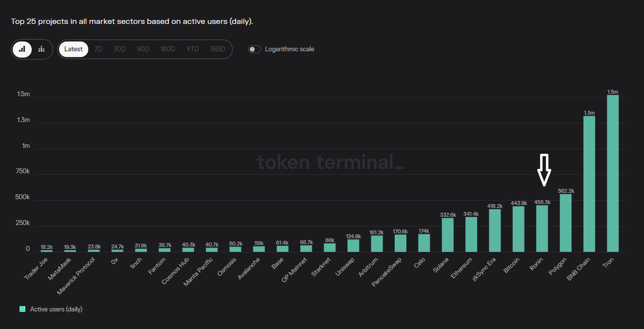644x329 pixels.
Task: Click the zkSync Era bar
Action: 495,230
